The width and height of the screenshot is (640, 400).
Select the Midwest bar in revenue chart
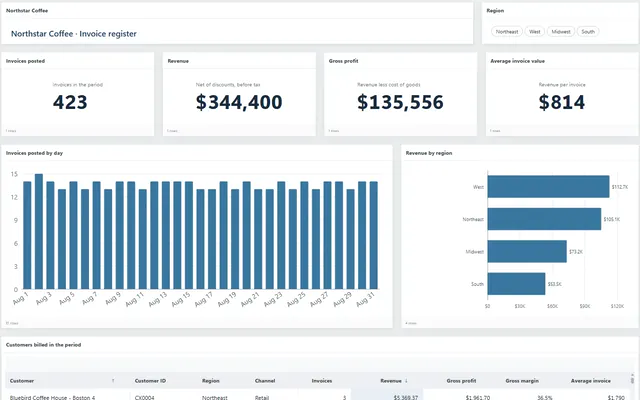(x=527, y=251)
